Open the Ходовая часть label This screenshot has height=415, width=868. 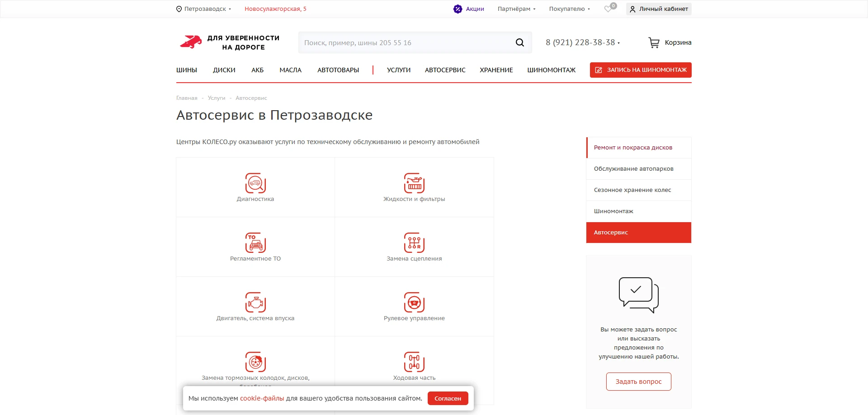414,378
